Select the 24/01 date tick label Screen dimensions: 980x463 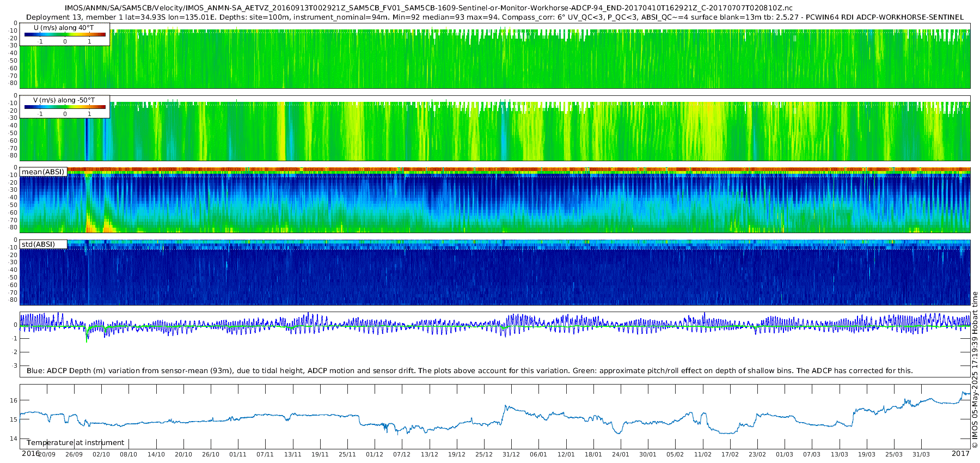point(620,454)
